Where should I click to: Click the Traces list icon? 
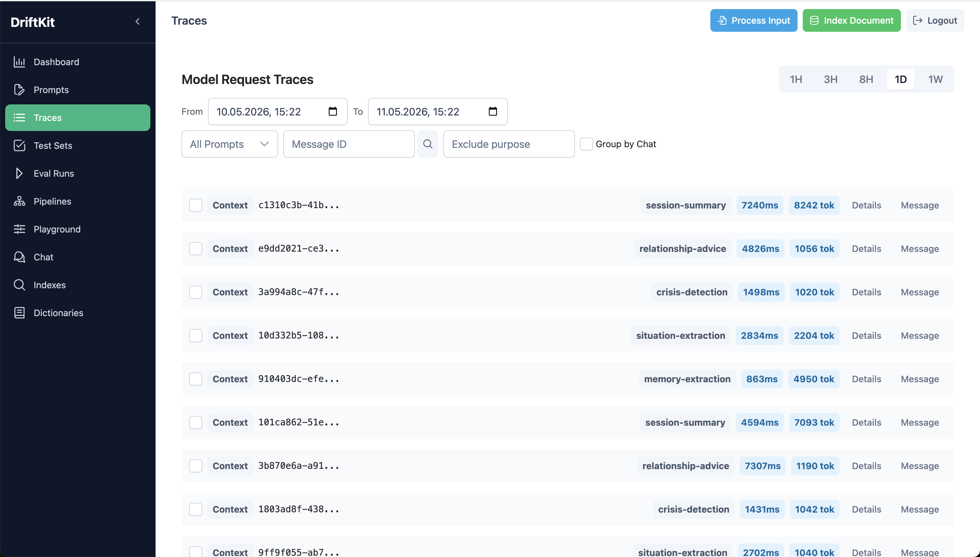(x=19, y=118)
